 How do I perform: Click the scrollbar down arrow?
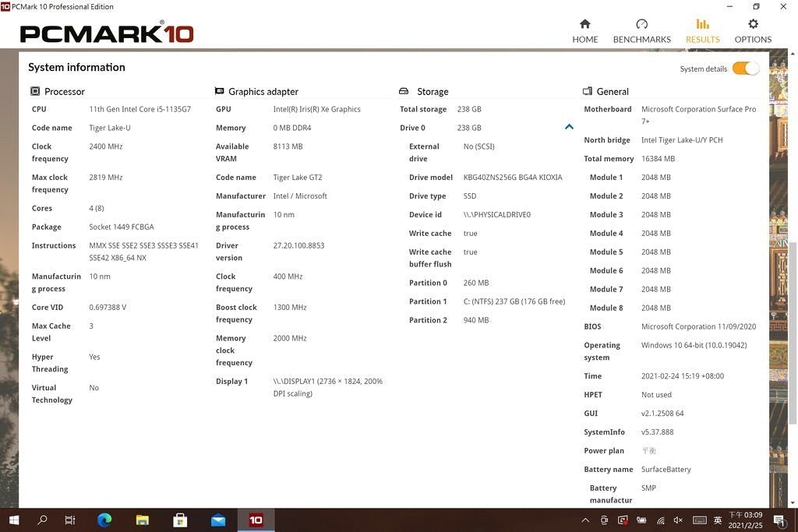[793, 502]
